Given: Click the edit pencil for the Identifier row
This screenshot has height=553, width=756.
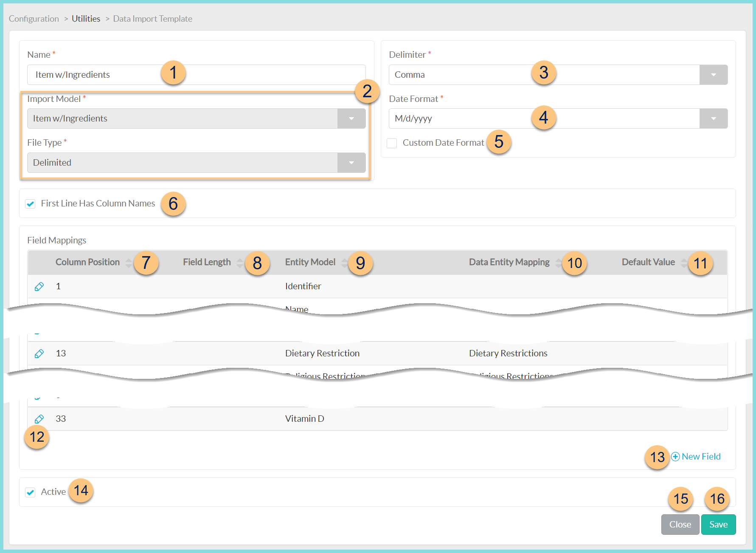Looking at the screenshot, I should (39, 286).
